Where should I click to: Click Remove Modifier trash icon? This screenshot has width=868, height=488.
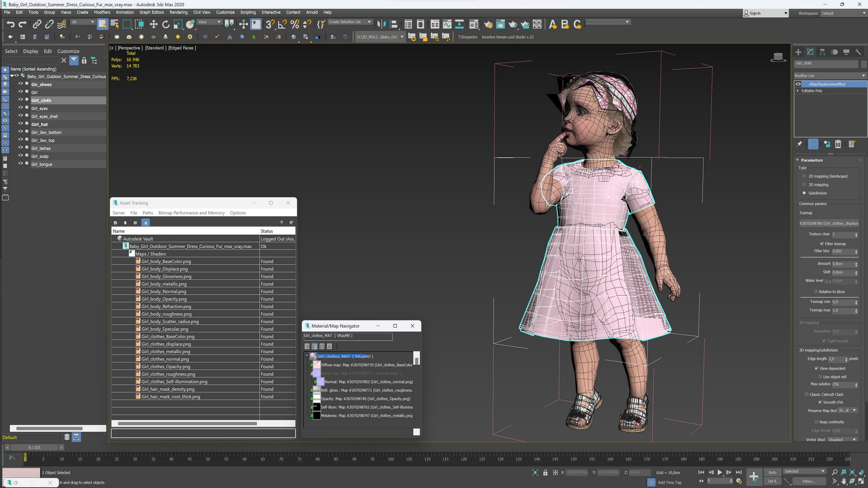tap(838, 144)
